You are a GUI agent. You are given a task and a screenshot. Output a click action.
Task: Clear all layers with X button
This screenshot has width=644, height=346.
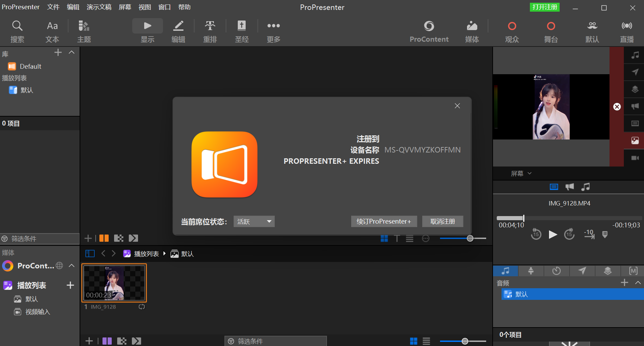tap(617, 107)
